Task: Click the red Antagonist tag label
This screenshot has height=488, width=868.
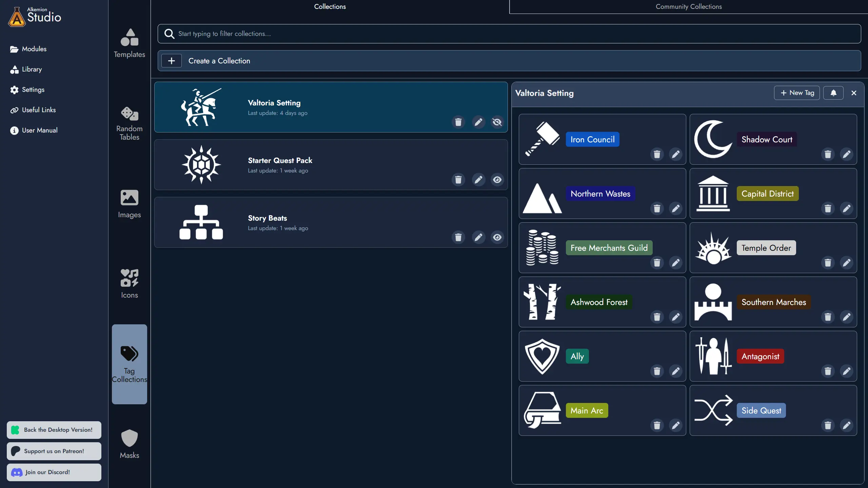Action: (x=760, y=356)
